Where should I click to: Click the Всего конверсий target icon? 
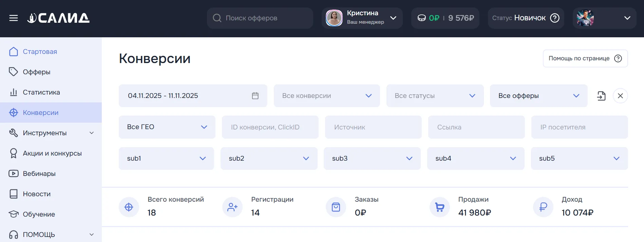tap(129, 207)
